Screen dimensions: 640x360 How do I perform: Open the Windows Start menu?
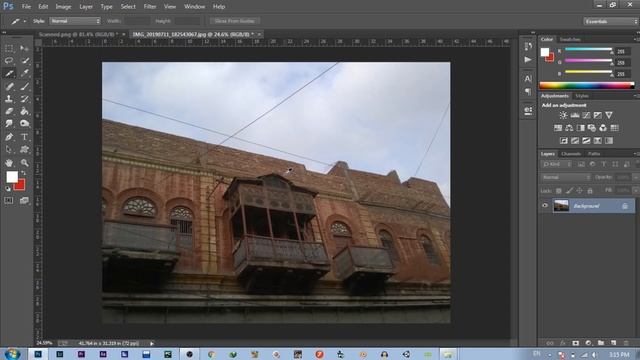(12, 354)
